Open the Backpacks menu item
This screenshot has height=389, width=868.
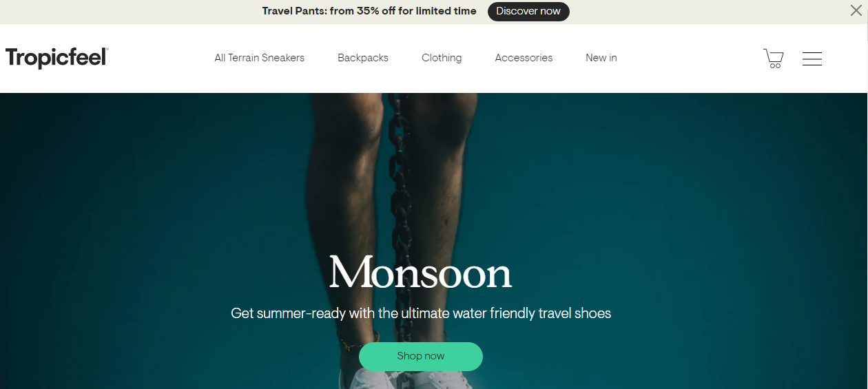coord(363,58)
